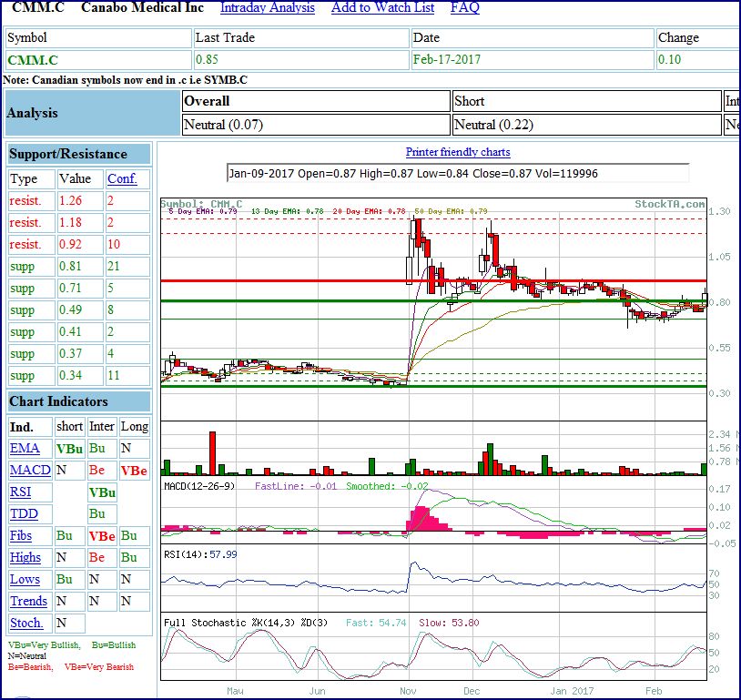Click the RSI(14) value 57.99

coord(223,554)
